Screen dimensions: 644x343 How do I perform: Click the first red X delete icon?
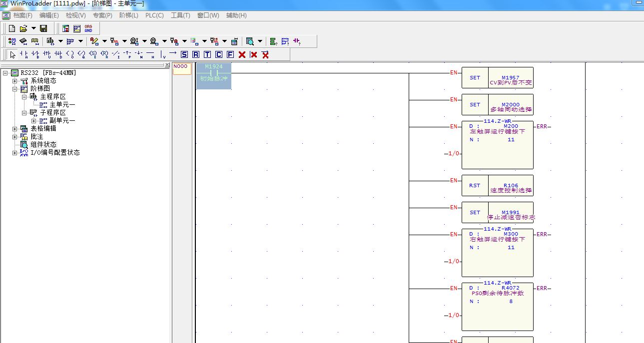[x=242, y=54]
